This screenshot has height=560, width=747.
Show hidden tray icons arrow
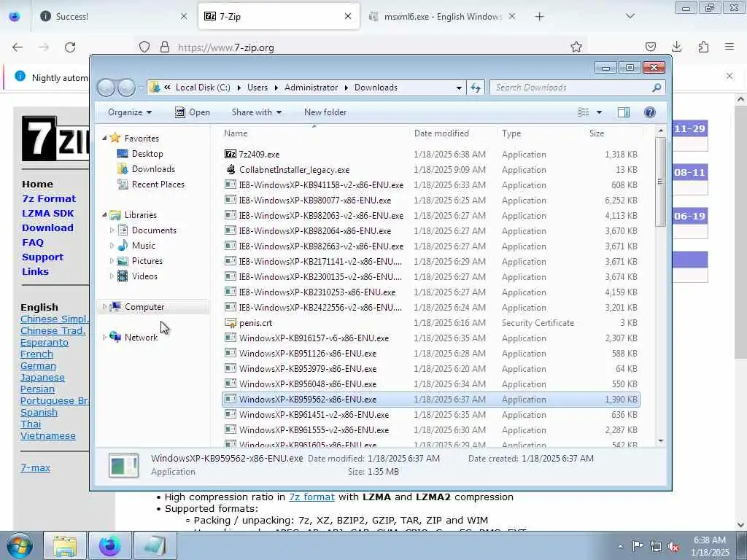[x=620, y=547]
